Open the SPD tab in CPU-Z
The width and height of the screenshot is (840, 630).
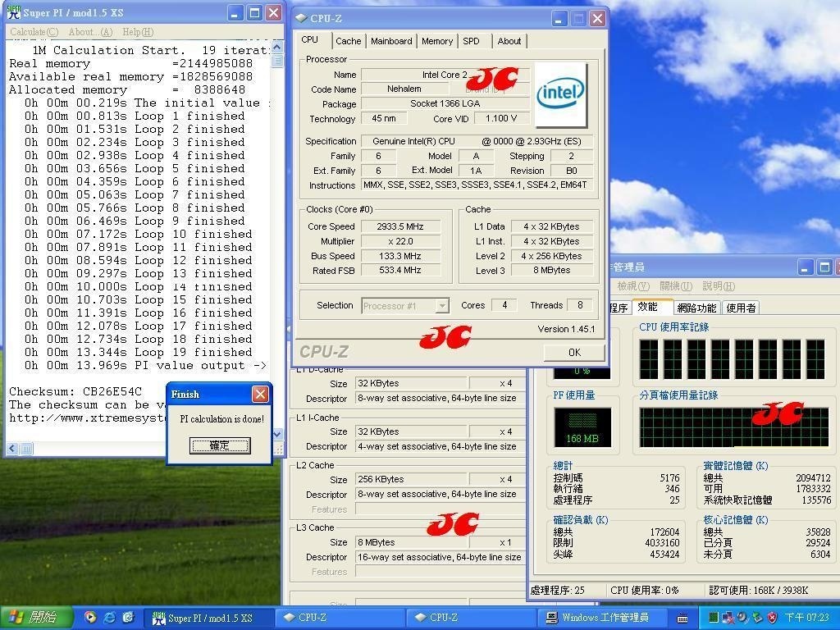click(x=472, y=41)
